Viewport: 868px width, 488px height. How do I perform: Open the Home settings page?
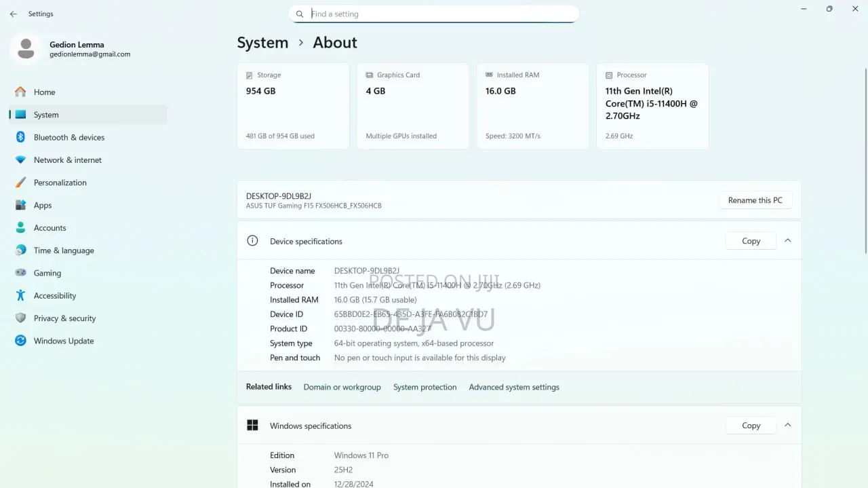[88, 92]
